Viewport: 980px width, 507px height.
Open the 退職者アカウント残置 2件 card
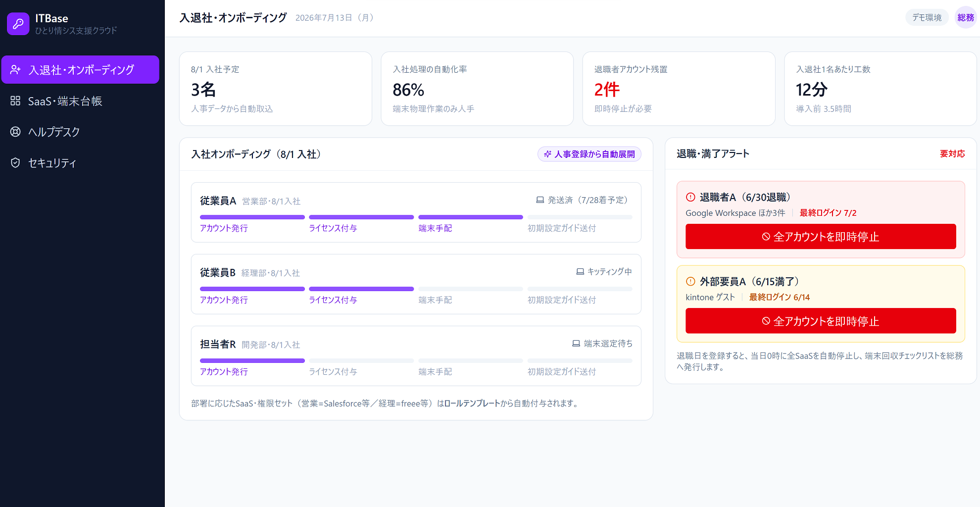(x=679, y=89)
